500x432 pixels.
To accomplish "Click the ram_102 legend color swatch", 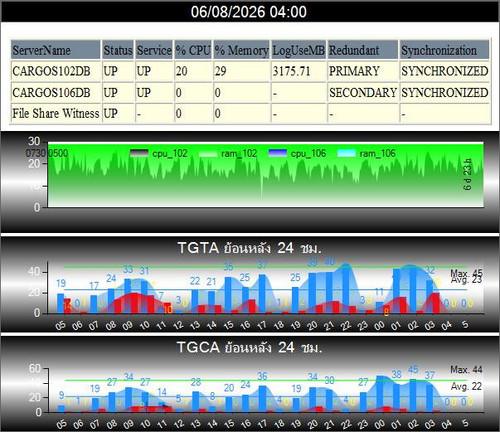I will [x=208, y=153].
